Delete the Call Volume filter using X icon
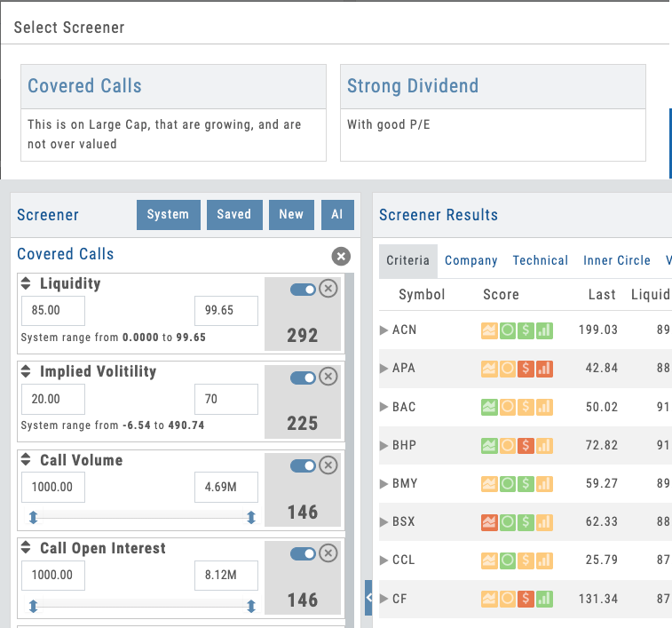 pyautogui.click(x=328, y=465)
